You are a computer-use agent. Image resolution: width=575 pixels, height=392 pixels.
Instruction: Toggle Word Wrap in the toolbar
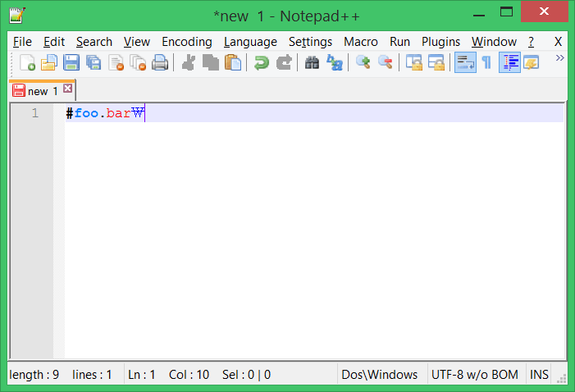(465, 62)
